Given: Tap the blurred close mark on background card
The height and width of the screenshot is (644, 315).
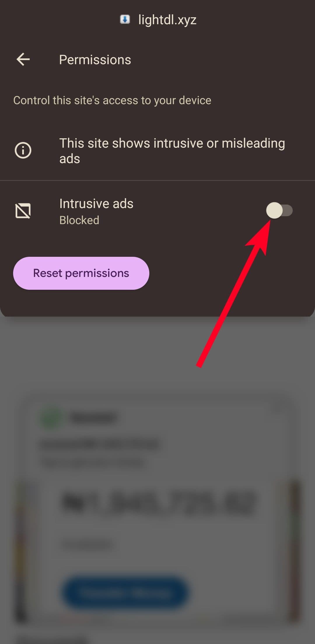Looking at the screenshot, I should coord(277,408).
